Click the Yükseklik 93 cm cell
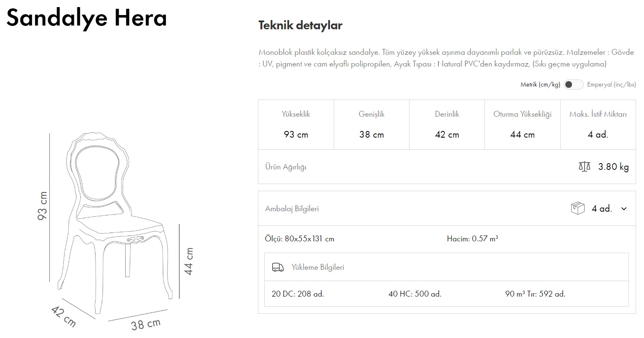This screenshot has width=644, height=338. click(296, 125)
